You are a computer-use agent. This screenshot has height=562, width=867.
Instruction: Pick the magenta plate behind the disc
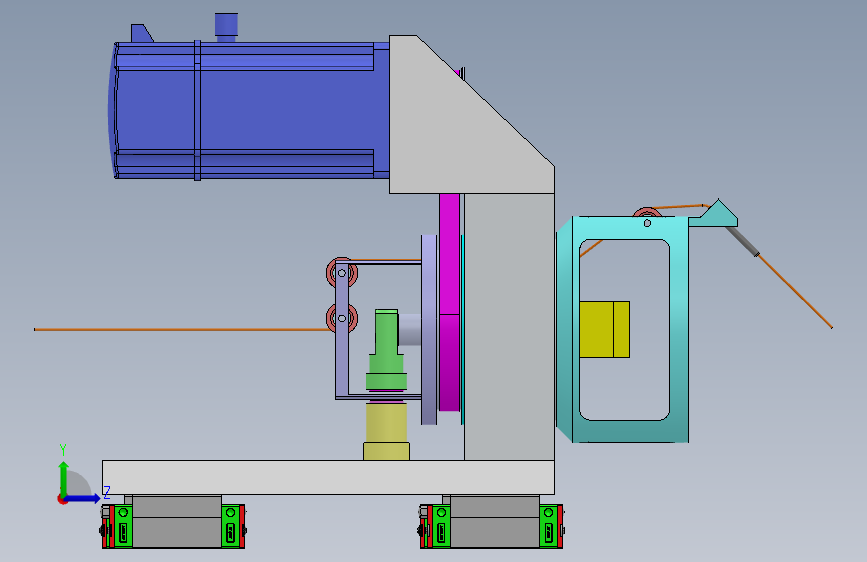tap(450, 302)
